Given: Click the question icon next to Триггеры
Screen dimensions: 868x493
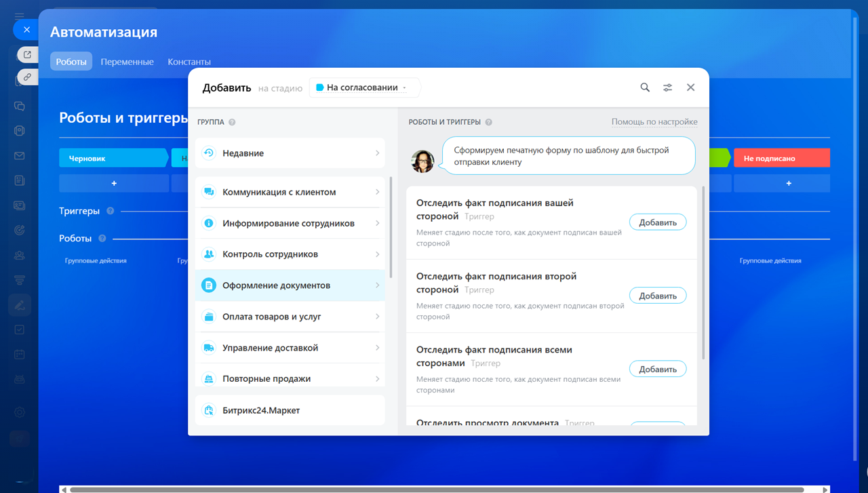Looking at the screenshot, I should (x=111, y=211).
